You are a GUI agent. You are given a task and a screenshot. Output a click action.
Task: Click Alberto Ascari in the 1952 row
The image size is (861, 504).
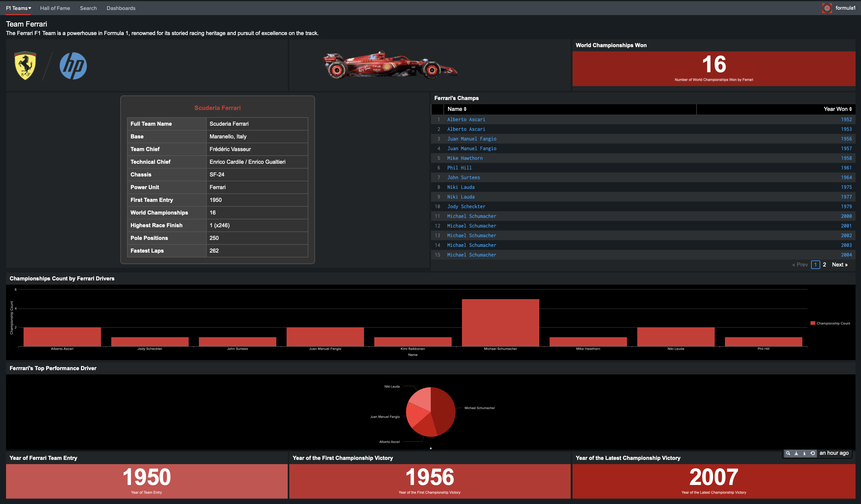pos(466,120)
